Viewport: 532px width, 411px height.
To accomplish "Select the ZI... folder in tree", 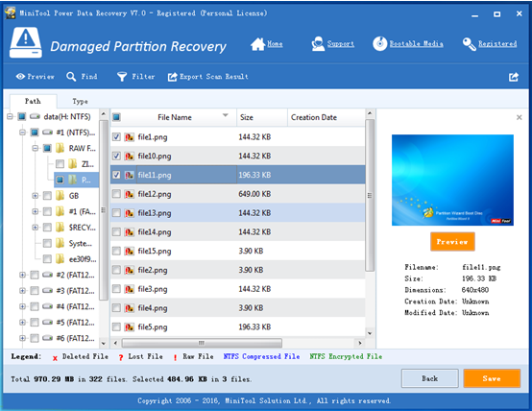I will click(x=88, y=164).
